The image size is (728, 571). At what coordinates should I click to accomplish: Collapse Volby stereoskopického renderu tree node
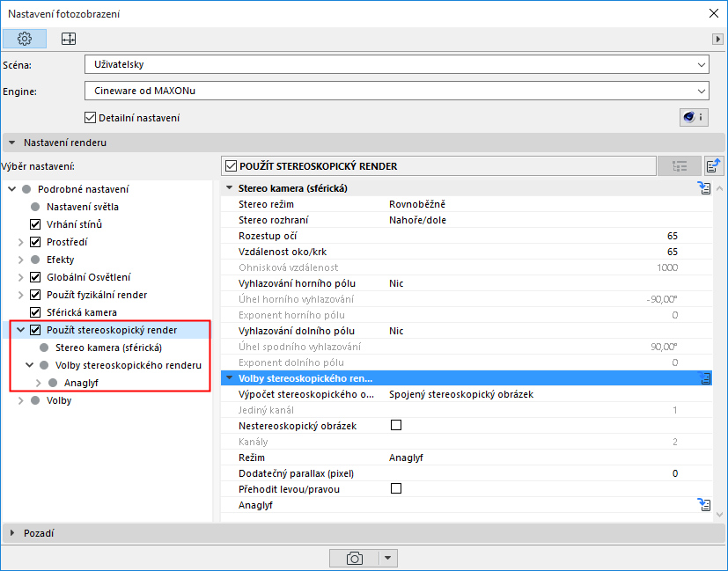click(x=30, y=365)
